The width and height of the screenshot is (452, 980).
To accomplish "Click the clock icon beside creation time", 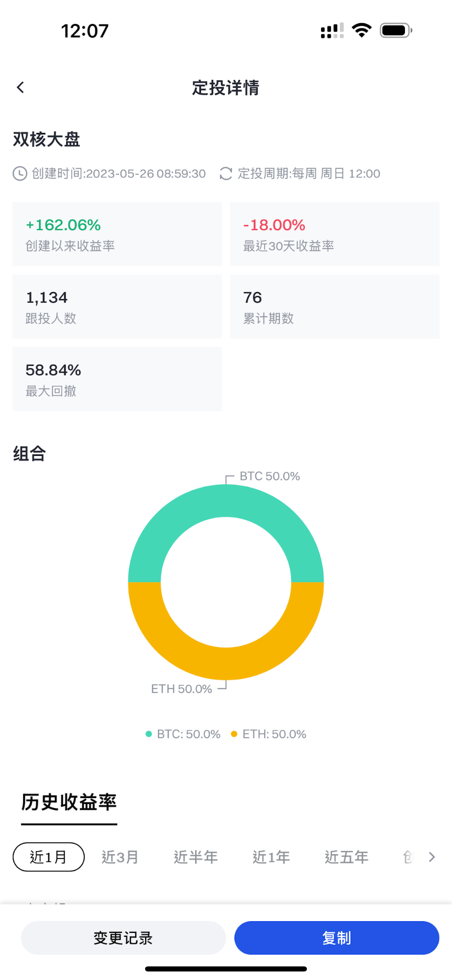I will (x=20, y=174).
